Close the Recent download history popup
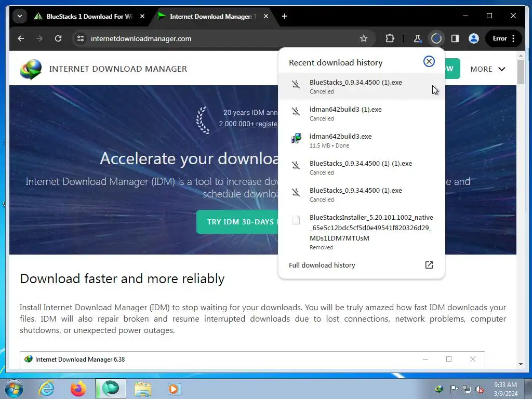 (429, 61)
